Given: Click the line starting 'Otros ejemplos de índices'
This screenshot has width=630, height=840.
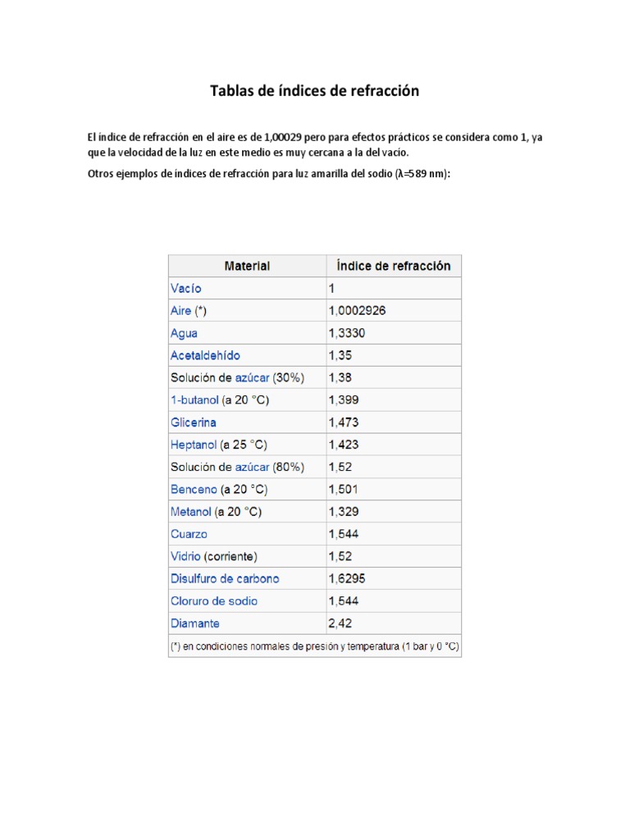Looking at the screenshot, I should tap(269, 174).
